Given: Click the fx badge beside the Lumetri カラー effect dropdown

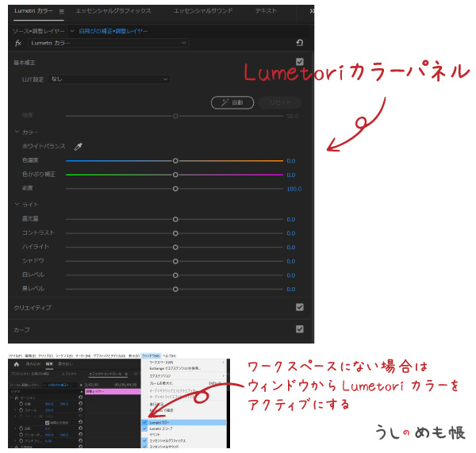Looking at the screenshot, I should click(x=18, y=43).
